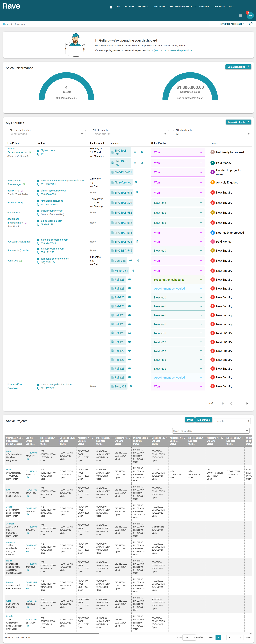The height and width of the screenshot is (644, 256).
Task: Click the tools icon beside file reference
Action: coord(136,182)
